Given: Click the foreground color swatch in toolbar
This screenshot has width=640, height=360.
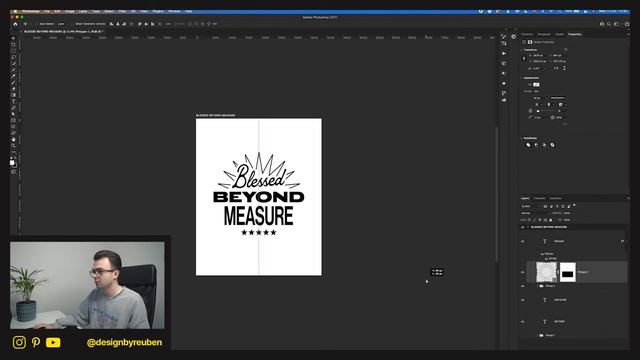Looking at the screenshot, I should coord(12,162).
